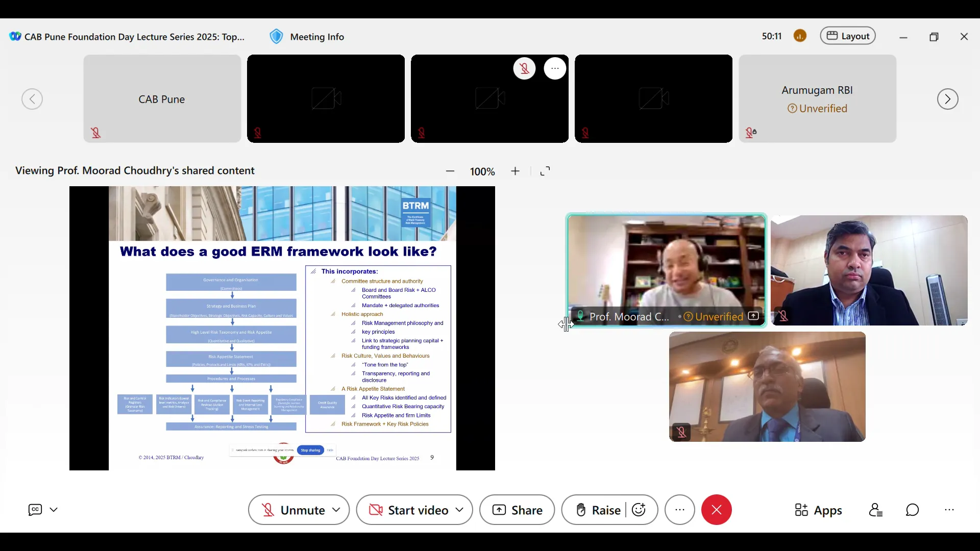The image size is (980, 551).
Task: Zoom out shared content with minus
Action: [450, 171]
